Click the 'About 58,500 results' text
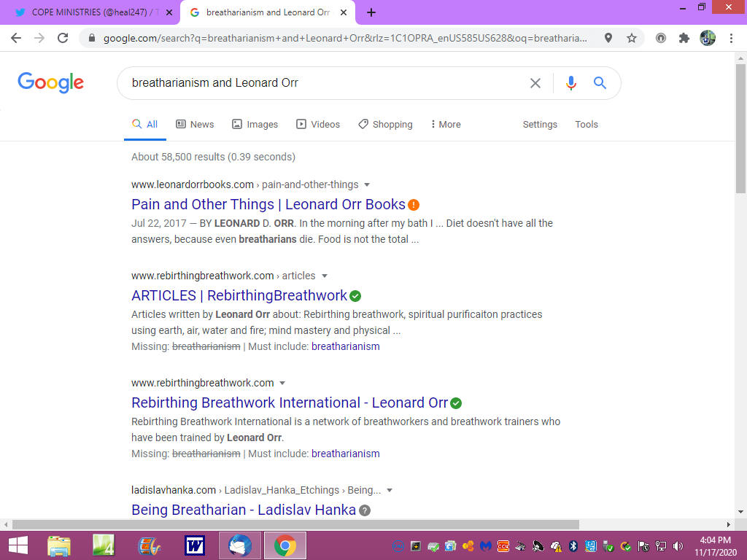This screenshot has width=747, height=560. pyautogui.click(x=214, y=157)
